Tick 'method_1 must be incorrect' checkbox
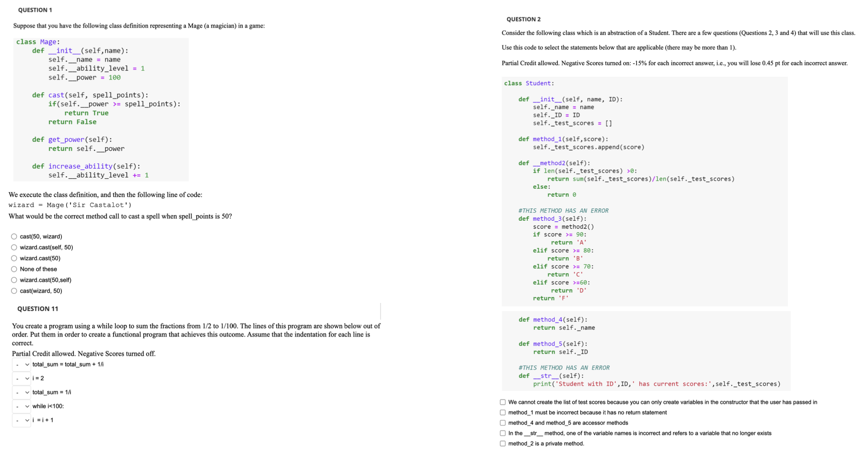The image size is (868, 461). (x=503, y=413)
